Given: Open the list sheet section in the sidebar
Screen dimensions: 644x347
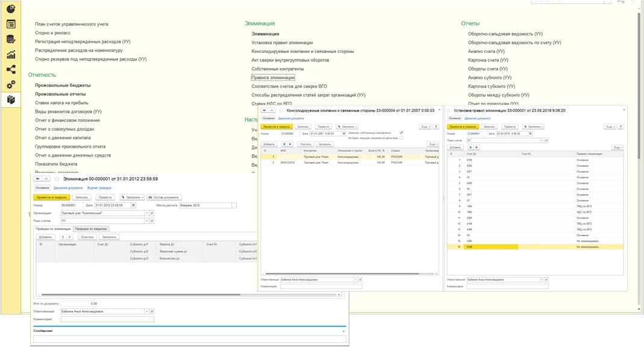Looking at the screenshot, I should (x=11, y=24).
